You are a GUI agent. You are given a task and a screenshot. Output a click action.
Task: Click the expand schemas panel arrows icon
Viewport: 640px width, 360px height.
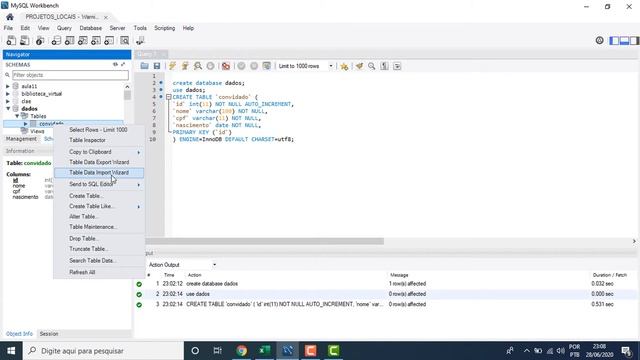123,64
